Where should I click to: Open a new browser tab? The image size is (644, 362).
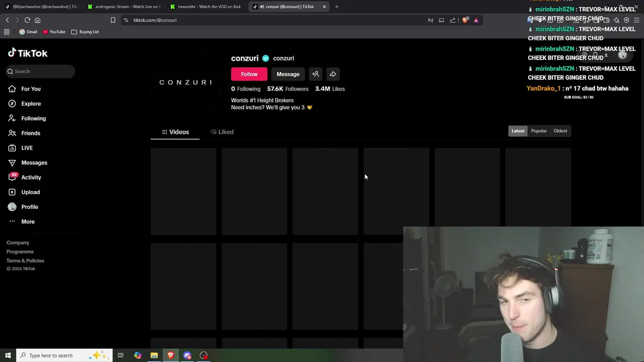(x=337, y=7)
